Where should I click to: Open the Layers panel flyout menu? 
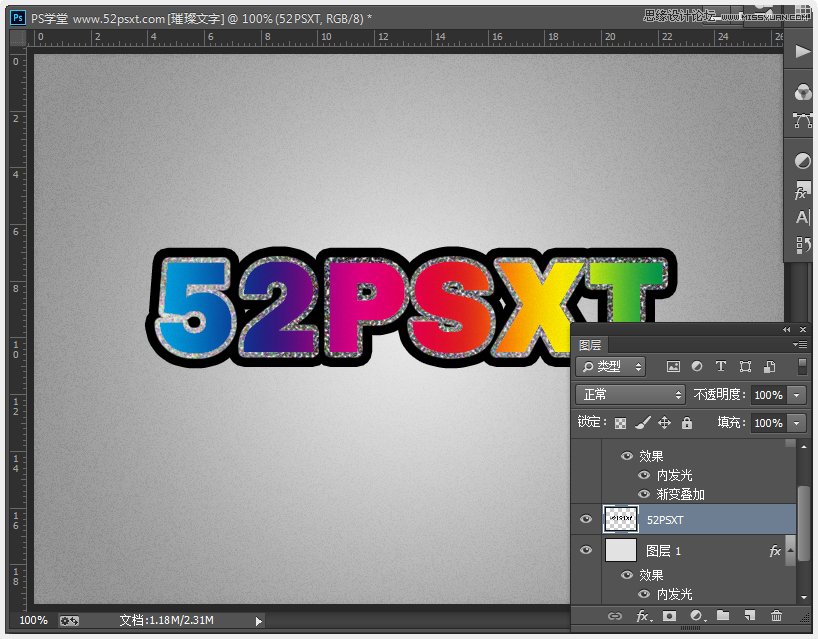click(800, 344)
